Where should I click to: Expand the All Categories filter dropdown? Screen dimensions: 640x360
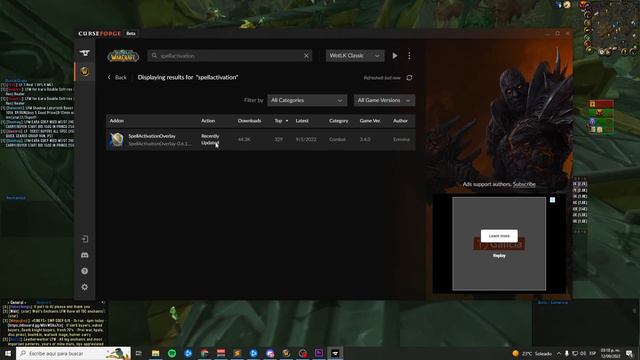(x=307, y=100)
